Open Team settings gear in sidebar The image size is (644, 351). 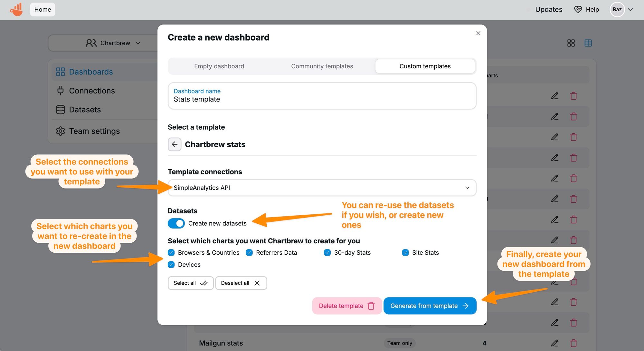[61, 131]
